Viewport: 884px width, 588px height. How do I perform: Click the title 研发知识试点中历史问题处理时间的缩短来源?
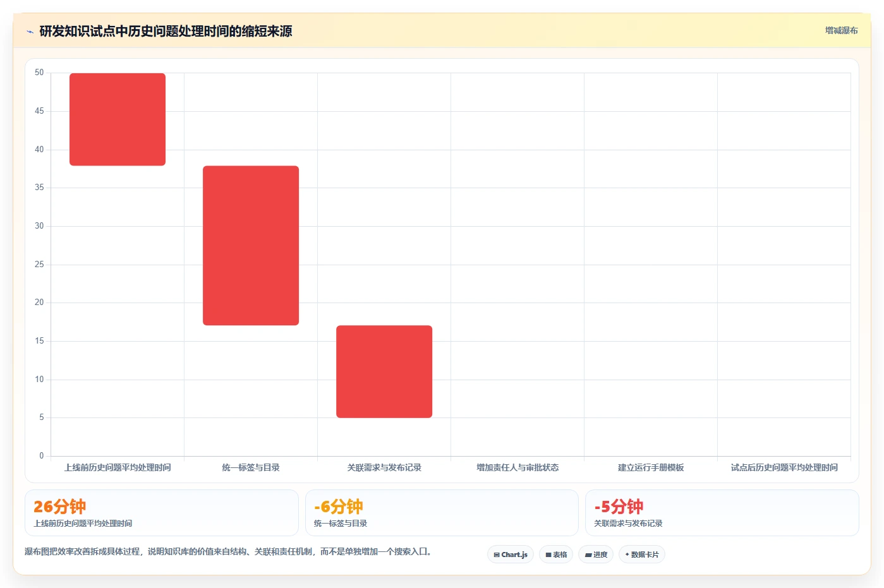click(x=166, y=32)
